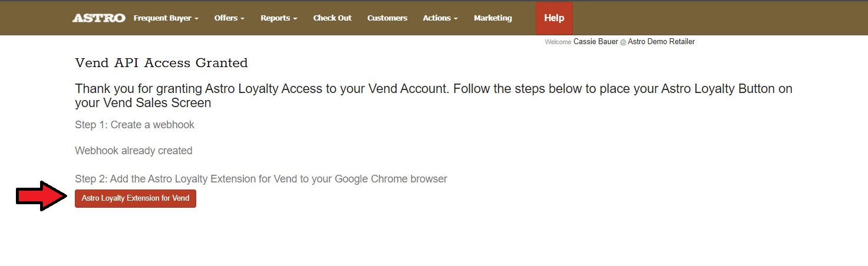Click the ASTRO logo
Viewport: 868px width, 266px height.
click(x=99, y=18)
